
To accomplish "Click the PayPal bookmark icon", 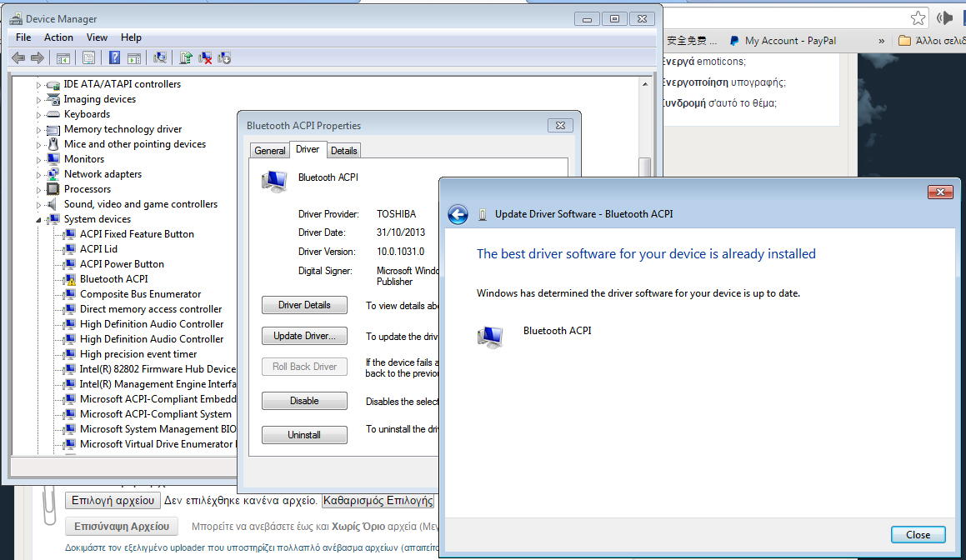I will [x=733, y=41].
